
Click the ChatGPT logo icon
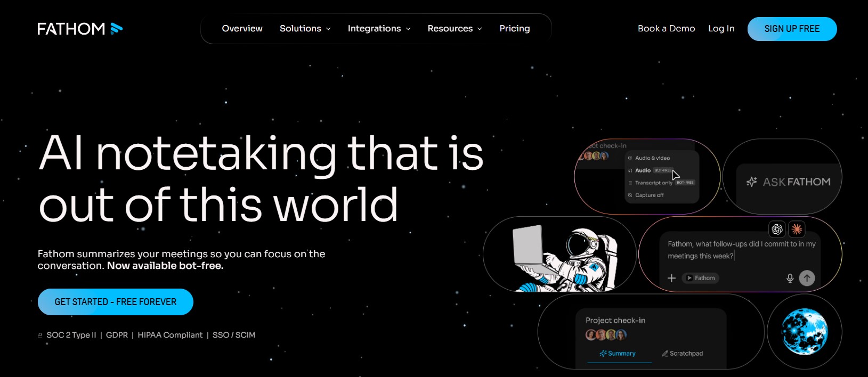pyautogui.click(x=777, y=229)
